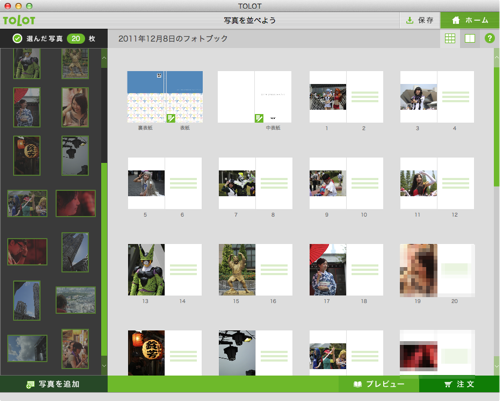This screenshot has height=401, width=500.
Task: Click 写真を追加 to add photos
Action: pos(53,384)
